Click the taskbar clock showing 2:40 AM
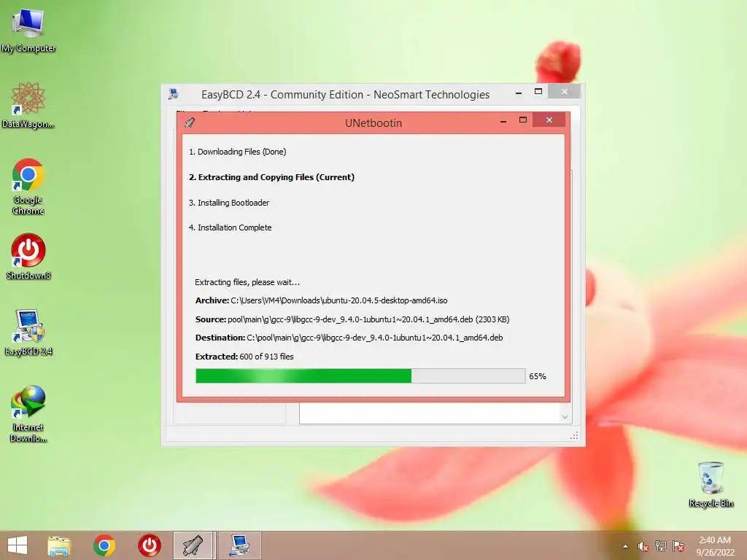The width and height of the screenshot is (747, 560). 715,546
